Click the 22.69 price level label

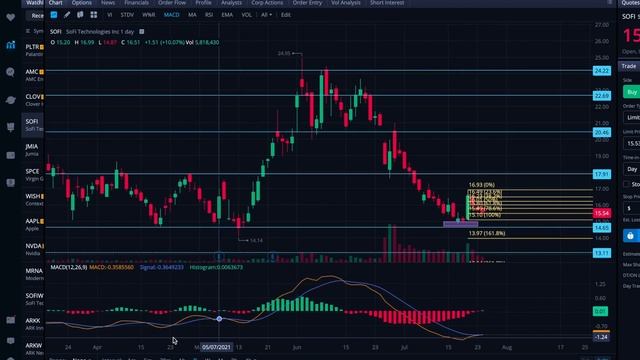(x=602, y=96)
